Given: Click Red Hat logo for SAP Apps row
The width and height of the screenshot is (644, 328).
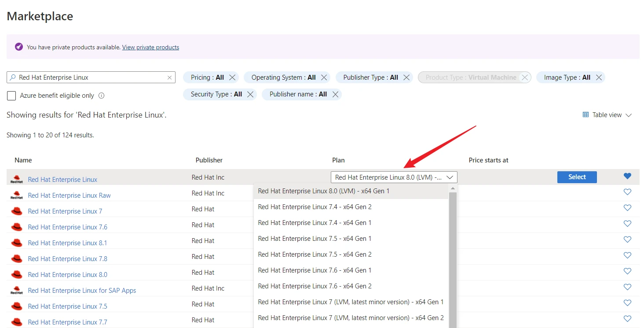Looking at the screenshot, I should tap(17, 290).
